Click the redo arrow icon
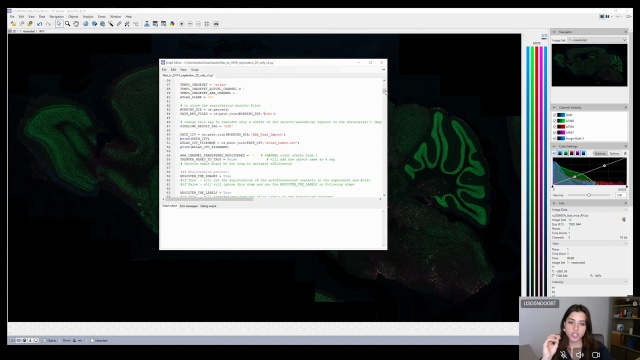Image resolution: width=640 pixels, height=360 pixels. tap(48, 24)
